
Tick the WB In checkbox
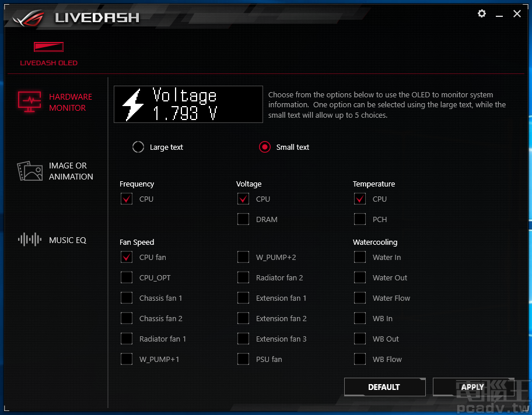360,318
